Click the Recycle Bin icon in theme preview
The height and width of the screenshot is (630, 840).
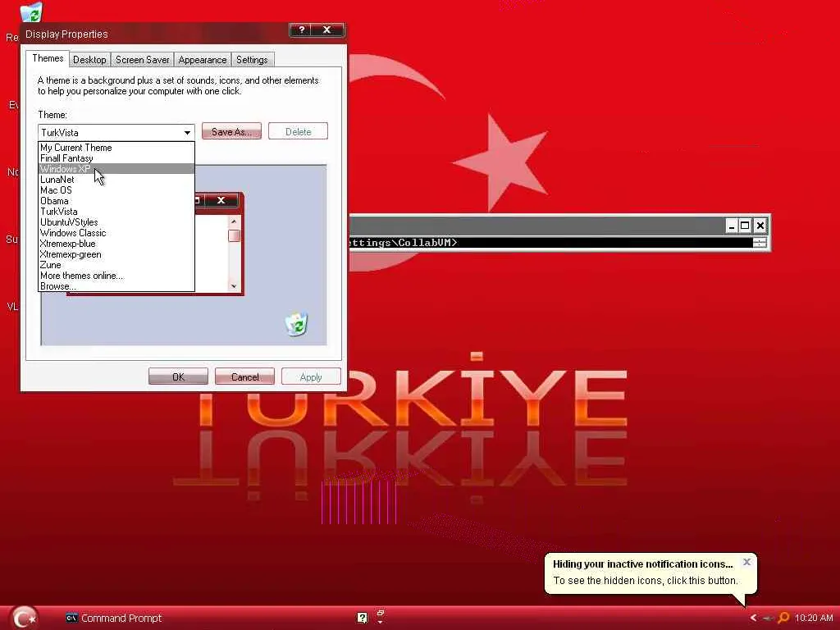tap(296, 324)
